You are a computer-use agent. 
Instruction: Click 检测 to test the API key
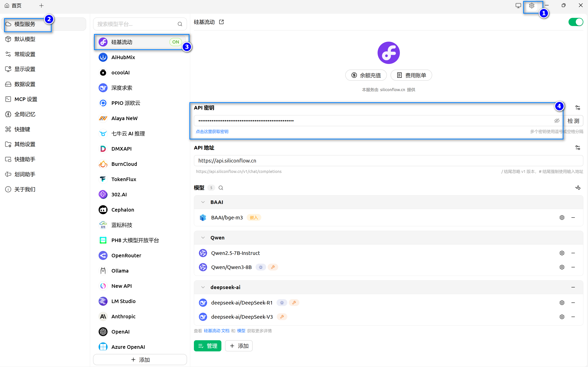[573, 121]
